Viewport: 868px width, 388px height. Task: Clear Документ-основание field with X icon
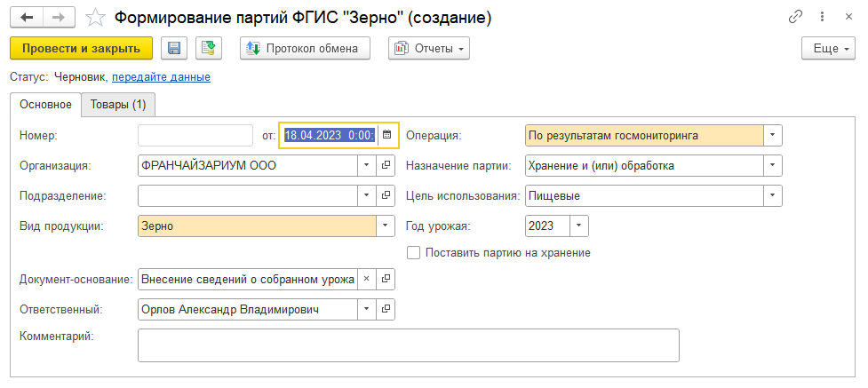(x=366, y=279)
